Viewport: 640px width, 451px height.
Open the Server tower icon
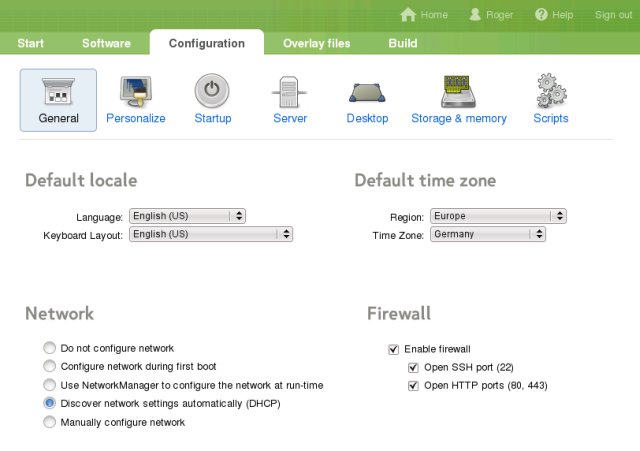tap(289, 91)
